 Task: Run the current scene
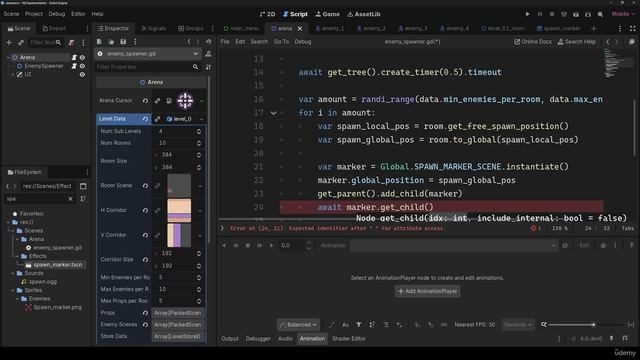pos(576,14)
